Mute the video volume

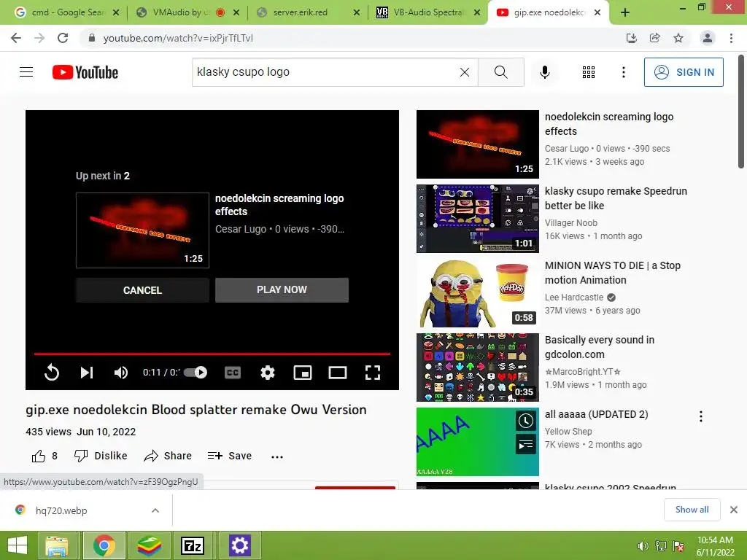(x=121, y=373)
